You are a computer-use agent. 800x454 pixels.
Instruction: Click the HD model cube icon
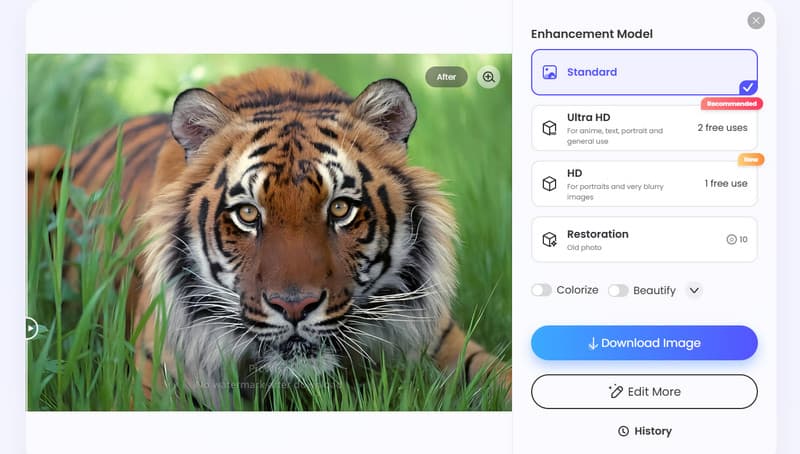tap(549, 183)
